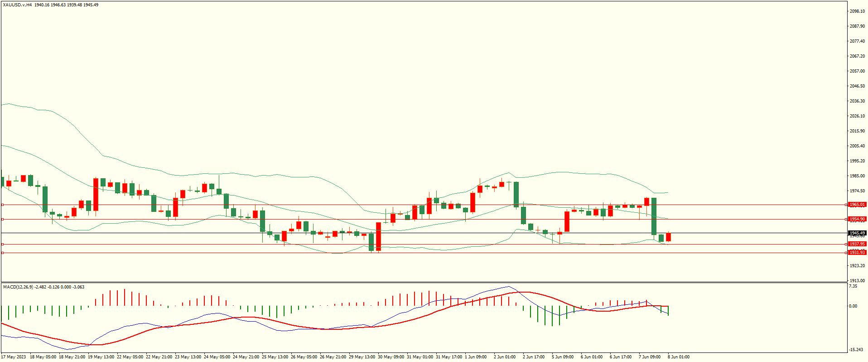Select the tall green candle at 7 Jun
The width and height of the screenshot is (868, 362).
(654, 216)
